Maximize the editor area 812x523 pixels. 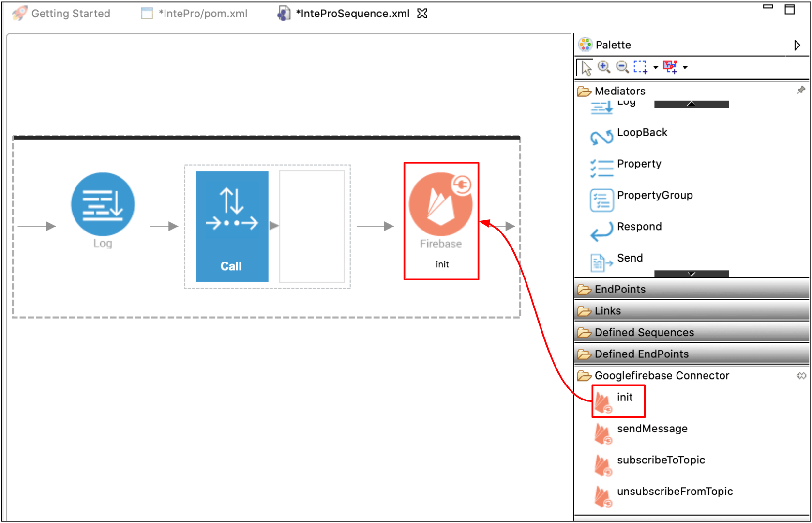(789, 9)
